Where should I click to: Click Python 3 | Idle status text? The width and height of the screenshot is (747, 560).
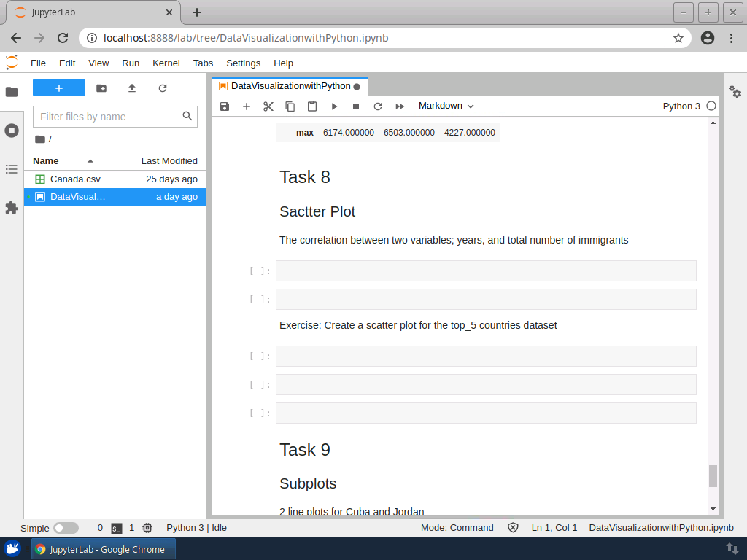point(196,528)
